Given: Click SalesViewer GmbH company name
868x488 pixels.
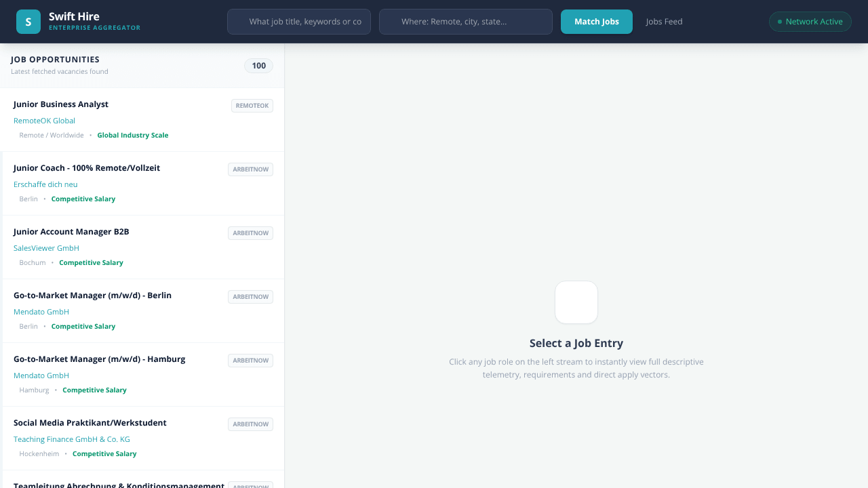Looking at the screenshot, I should pyautogui.click(x=46, y=248).
